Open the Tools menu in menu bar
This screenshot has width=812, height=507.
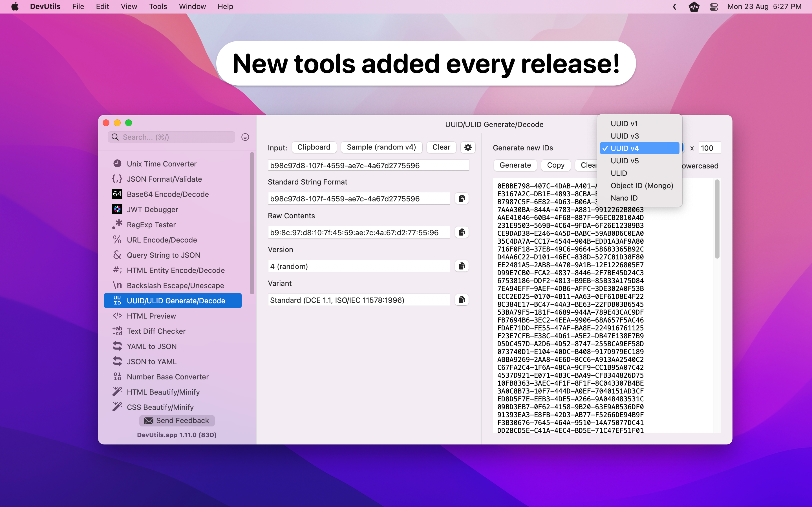pos(158,7)
